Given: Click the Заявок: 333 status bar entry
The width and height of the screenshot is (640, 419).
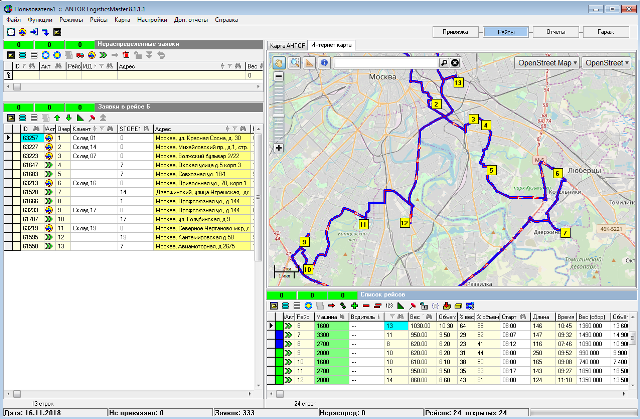Looking at the screenshot, I should 265,413.
